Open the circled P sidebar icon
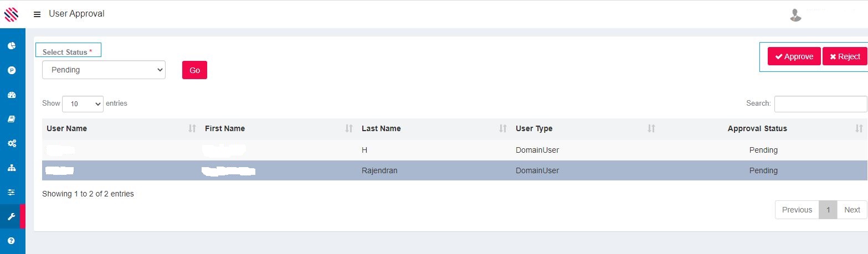868x254 pixels. 12,70
